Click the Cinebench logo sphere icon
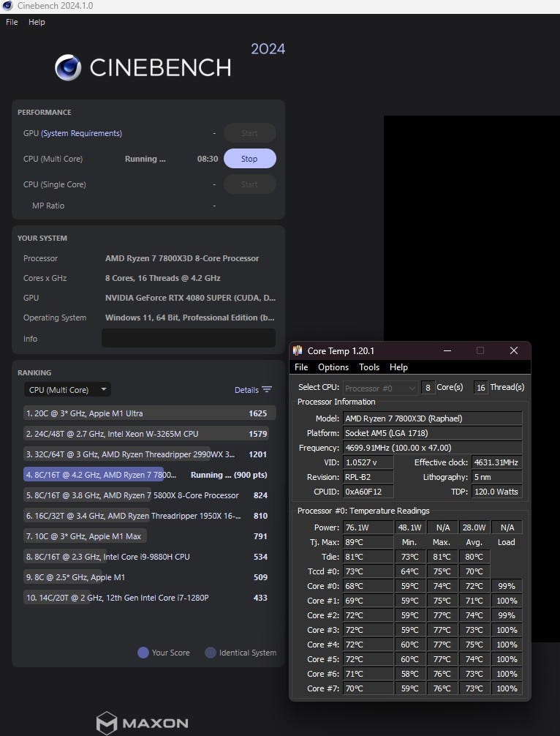Viewport: 560px width, 736px height. [68, 67]
